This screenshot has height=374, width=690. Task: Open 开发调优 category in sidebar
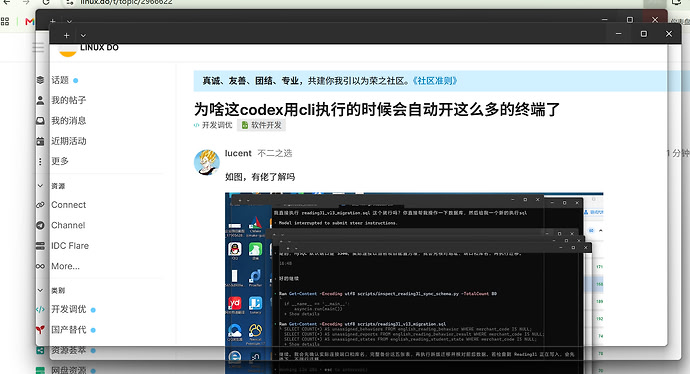(x=69, y=309)
